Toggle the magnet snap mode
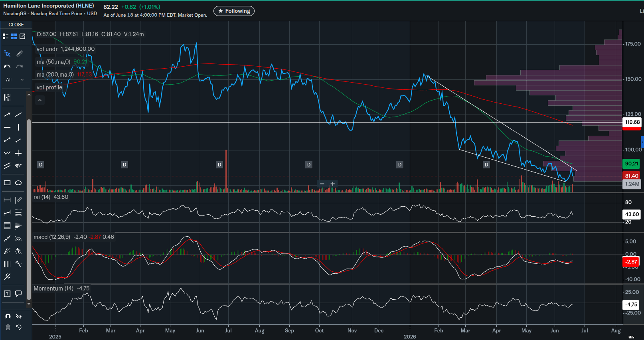644x340 pixels. (x=8, y=316)
